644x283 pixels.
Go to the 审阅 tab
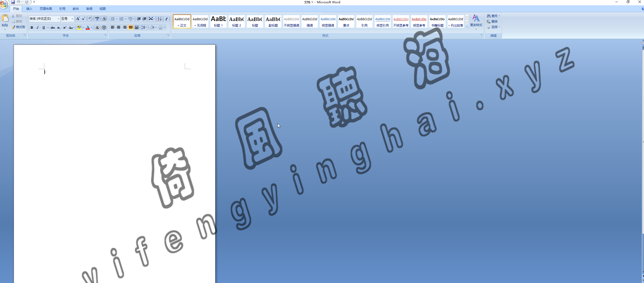tap(89, 9)
